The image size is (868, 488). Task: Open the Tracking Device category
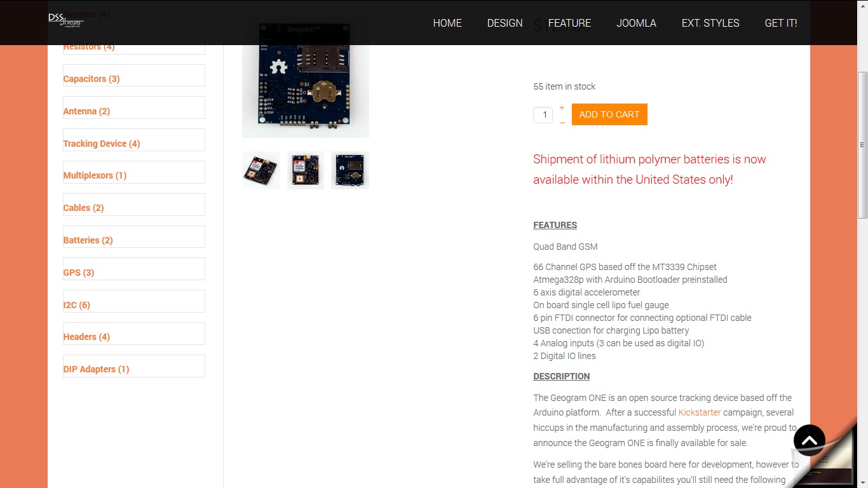click(x=102, y=144)
